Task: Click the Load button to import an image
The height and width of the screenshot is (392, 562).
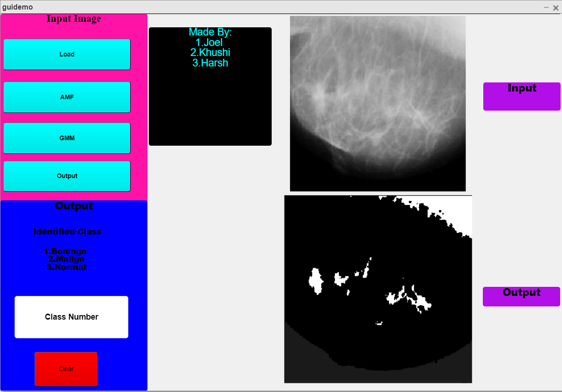Action: tap(66, 54)
